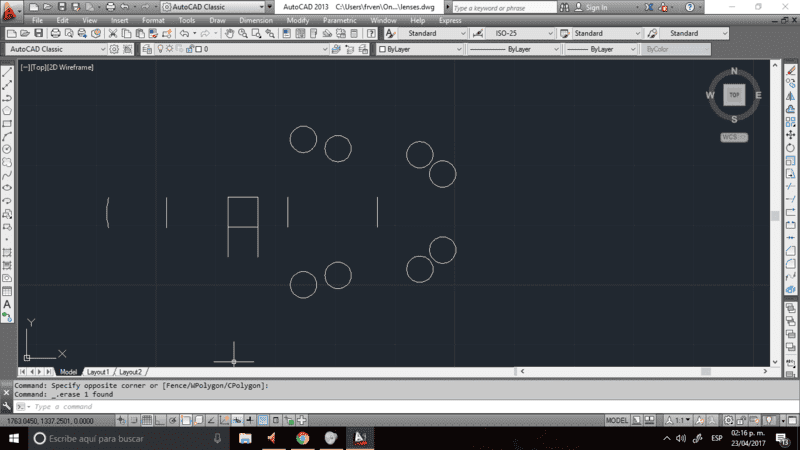Select the Line tool in the Draw toolbar
This screenshot has width=800, height=450.
coord(7,72)
